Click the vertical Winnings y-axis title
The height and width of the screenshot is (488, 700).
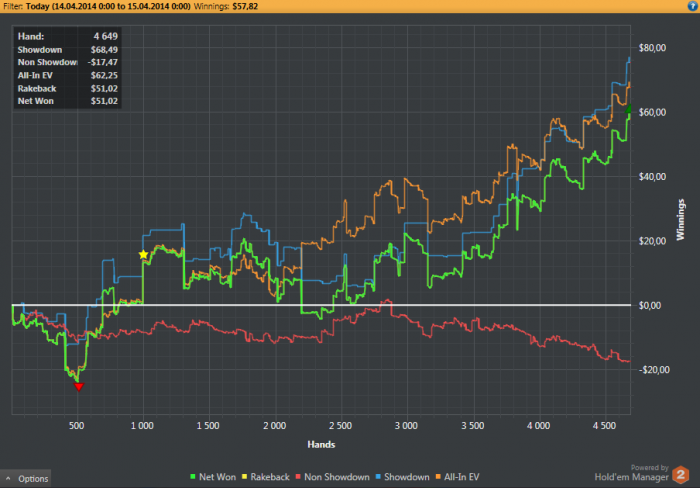[680, 220]
